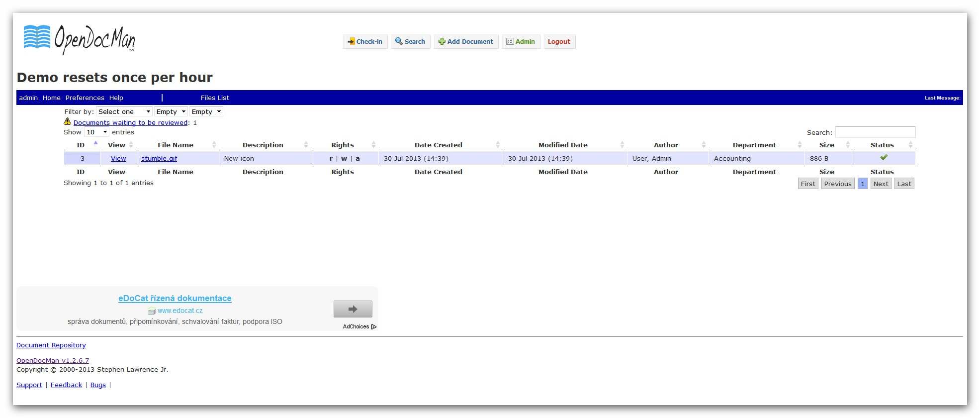Sort by the Rights column header
This screenshot has height=418, width=980.
click(344, 145)
